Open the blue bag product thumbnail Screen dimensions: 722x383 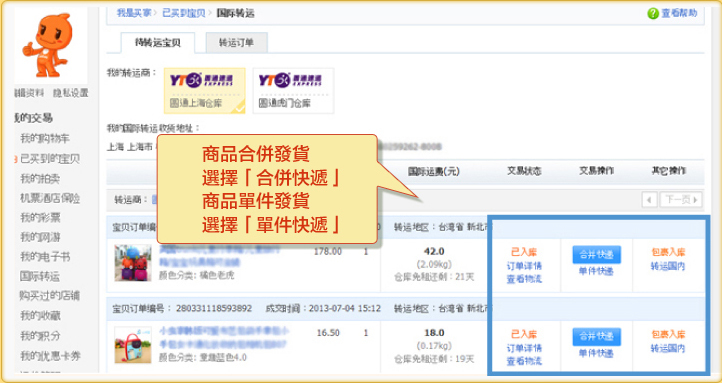(x=133, y=345)
